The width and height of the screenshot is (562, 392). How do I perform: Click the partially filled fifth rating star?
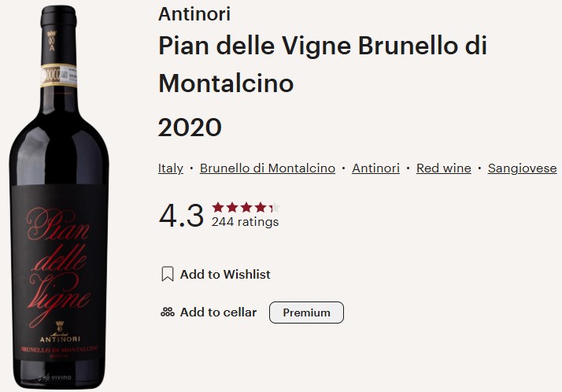[274, 208]
